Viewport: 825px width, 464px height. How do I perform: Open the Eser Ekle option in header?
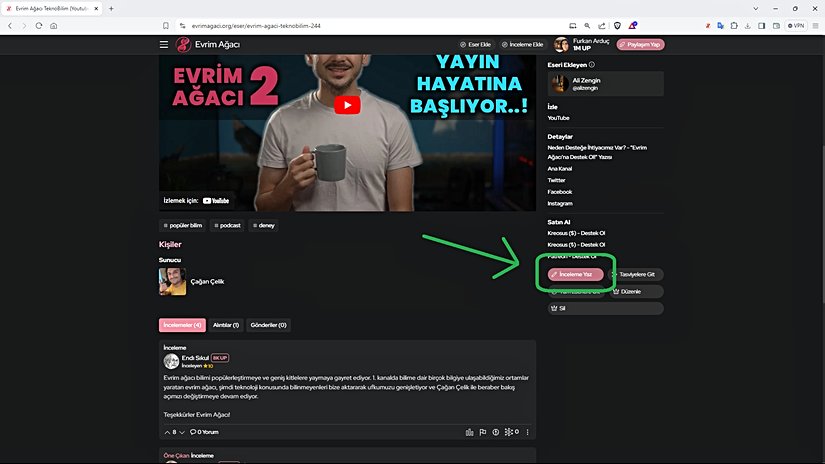(476, 44)
